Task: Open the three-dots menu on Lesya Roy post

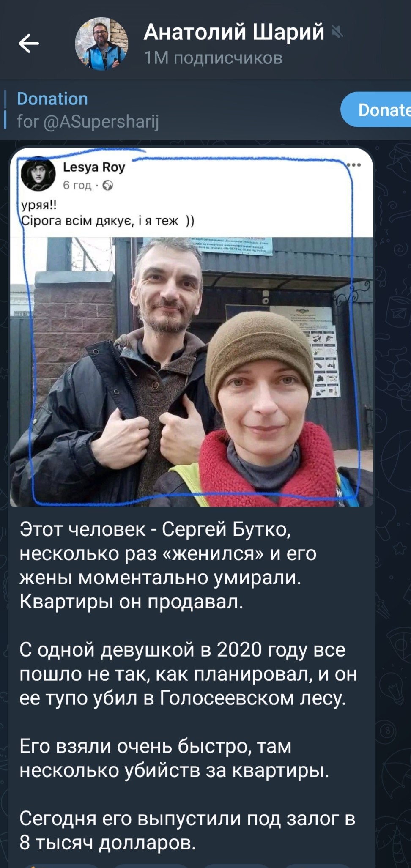Action: (354, 165)
